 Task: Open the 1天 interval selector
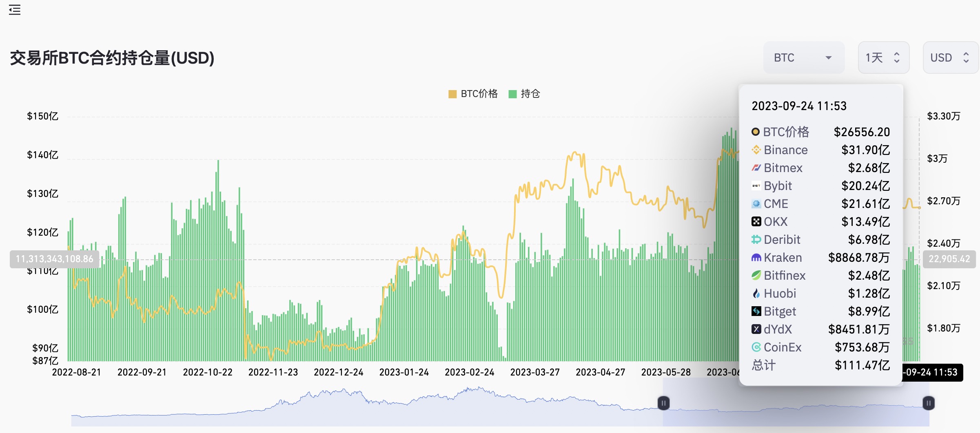(x=883, y=57)
